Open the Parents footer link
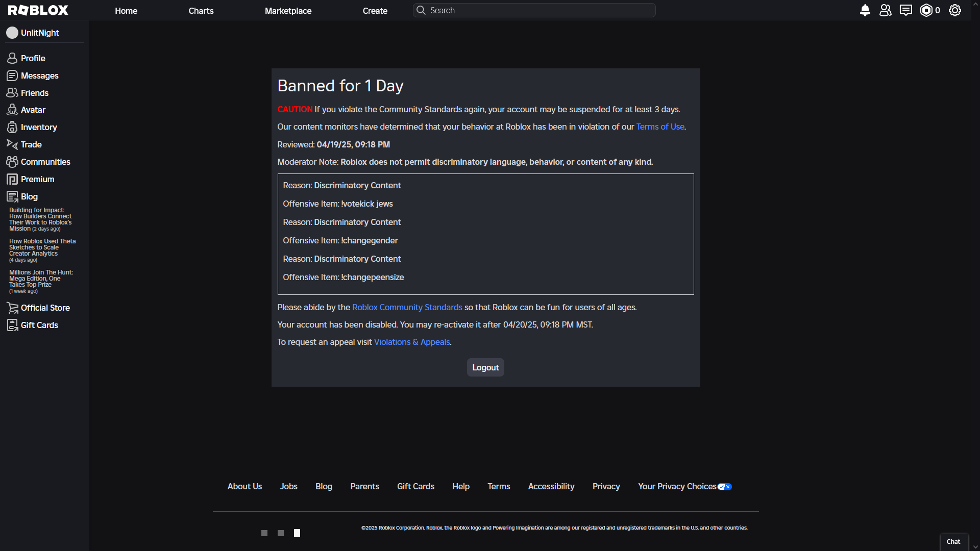This screenshot has height=551, width=980. coord(364,486)
